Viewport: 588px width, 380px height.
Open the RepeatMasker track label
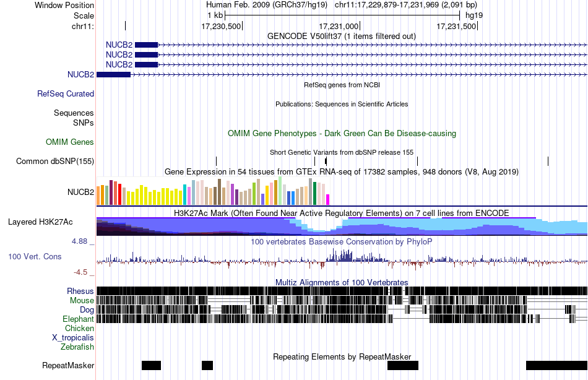pyautogui.click(x=68, y=366)
